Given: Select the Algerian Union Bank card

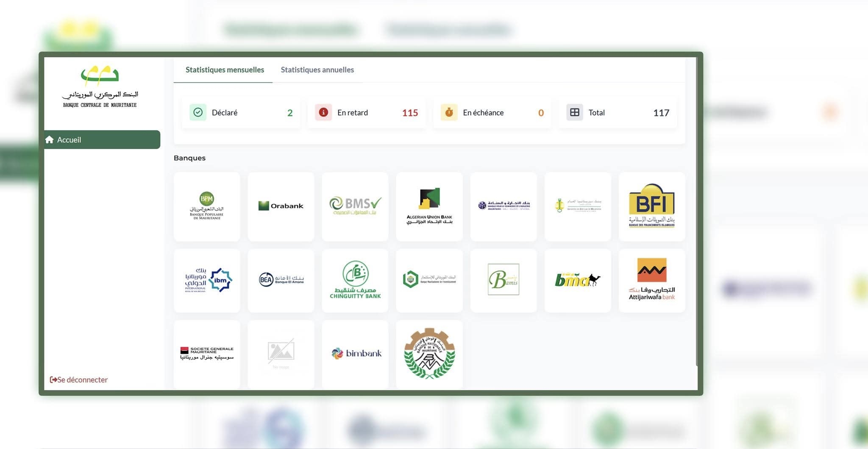Looking at the screenshot, I should click(429, 206).
